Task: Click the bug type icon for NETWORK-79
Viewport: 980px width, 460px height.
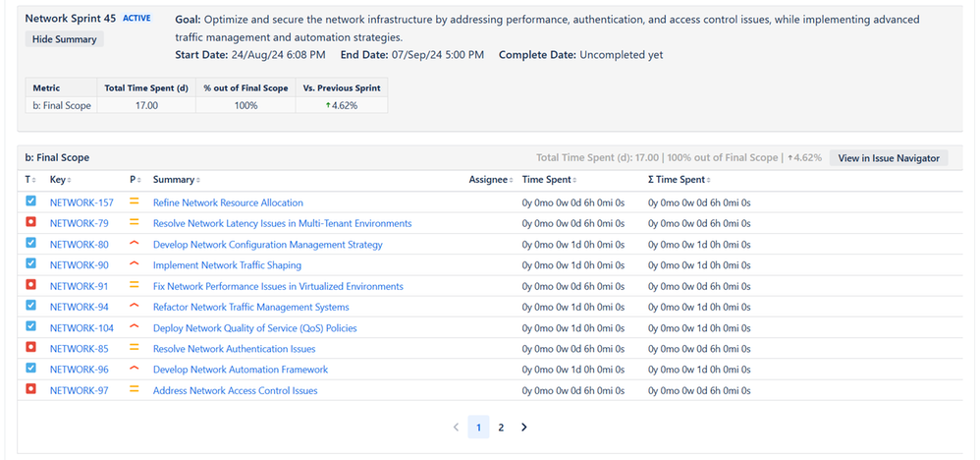Action: [30, 221]
